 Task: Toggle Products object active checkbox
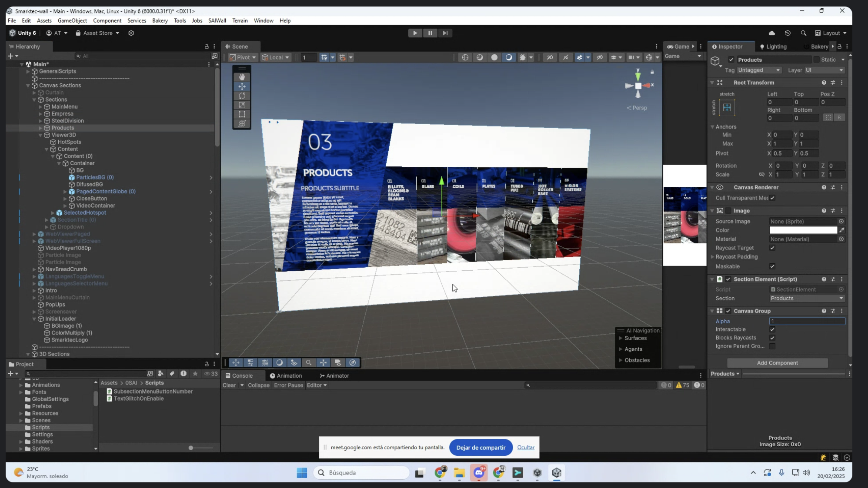point(731,60)
